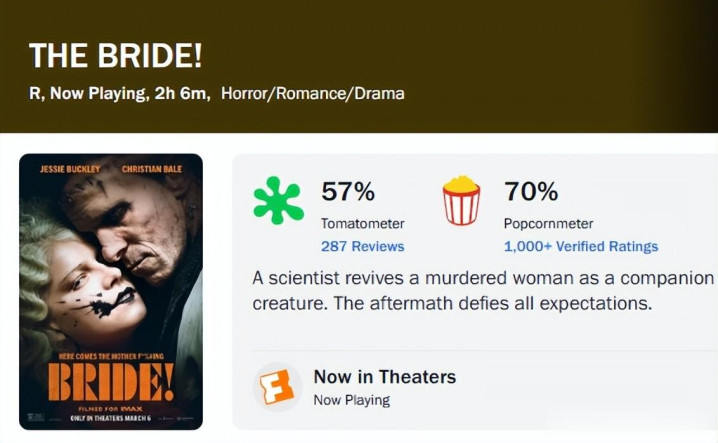Click the orange Fandango ticket icon
718x443 pixels.
[277, 386]
